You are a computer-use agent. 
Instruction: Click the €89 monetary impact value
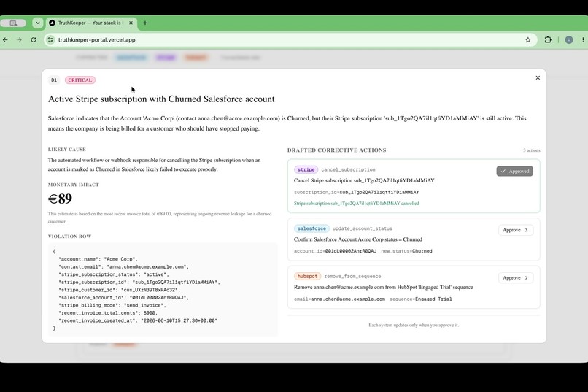60,199
